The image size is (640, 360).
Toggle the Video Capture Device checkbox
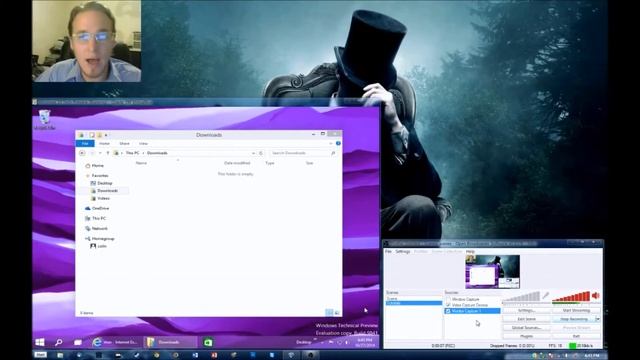448,305
